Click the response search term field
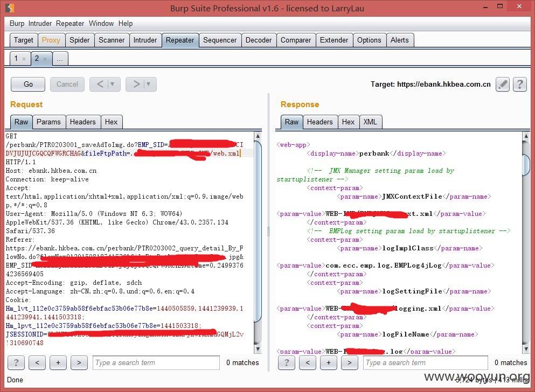 426,363
